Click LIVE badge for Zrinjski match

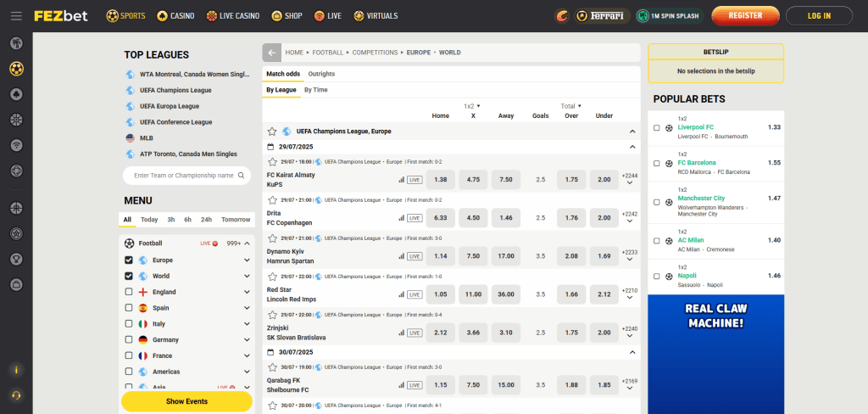(x=414, y=333)
